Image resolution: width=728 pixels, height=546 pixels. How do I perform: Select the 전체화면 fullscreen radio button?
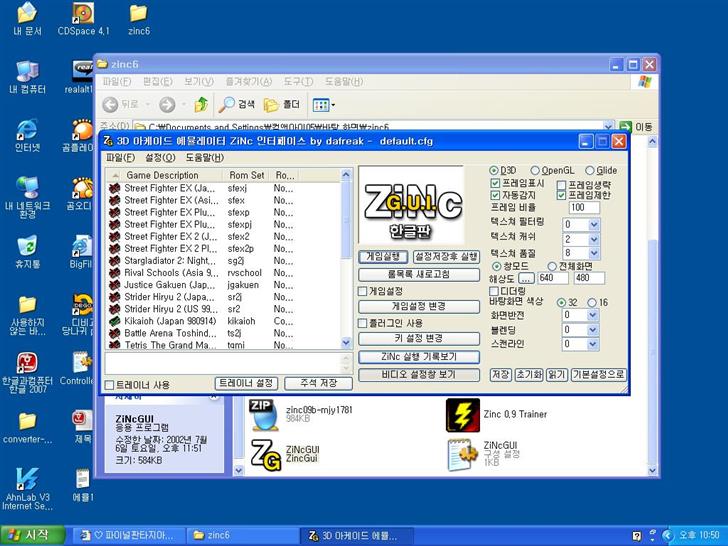coord(552,266)
